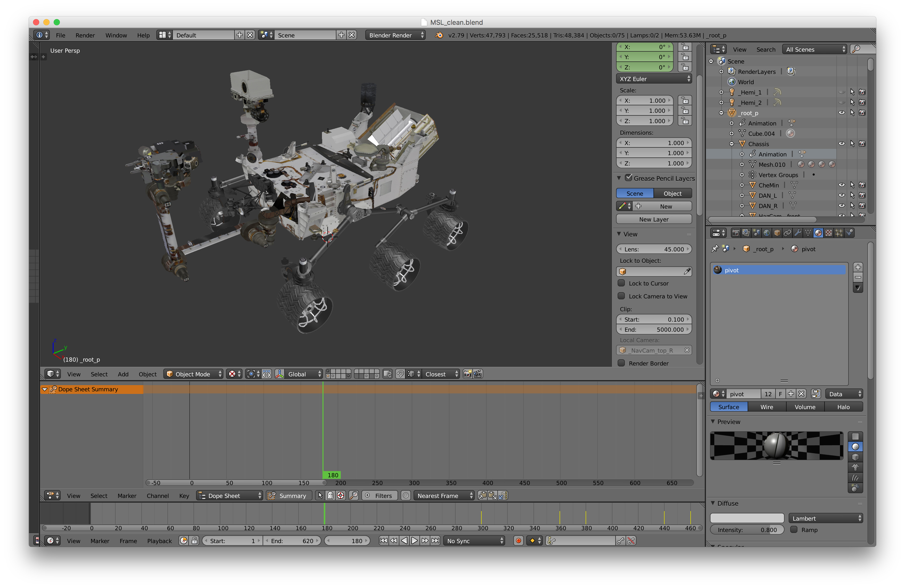Enable the Lock to Cursor checkbox
The image size is (905, 588).
click(621, 283)
